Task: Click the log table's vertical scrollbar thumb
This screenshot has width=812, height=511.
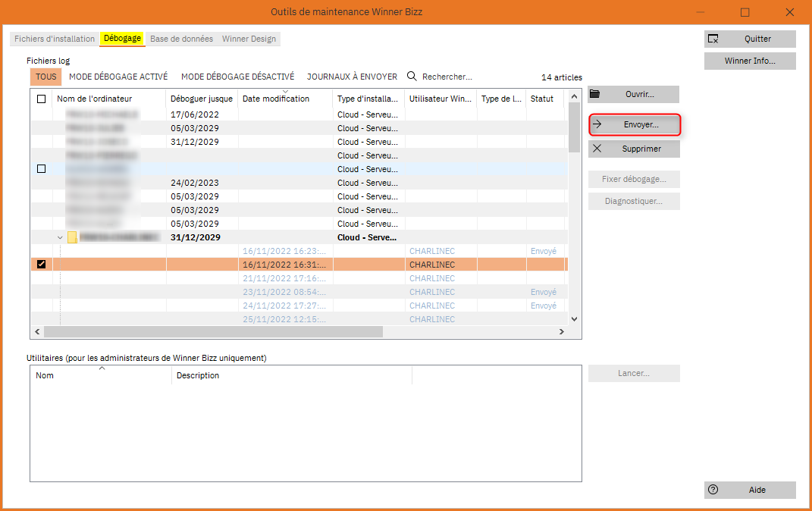Action: tap(574, 127)
